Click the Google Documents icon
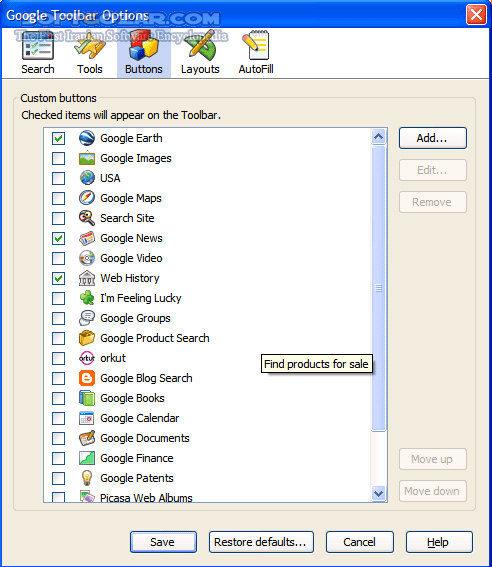 [87, 438]
